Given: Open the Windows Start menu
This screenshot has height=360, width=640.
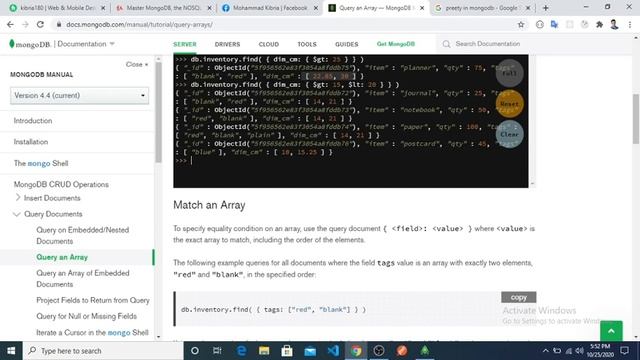Looking at the screenshot, I should point(11,351).
